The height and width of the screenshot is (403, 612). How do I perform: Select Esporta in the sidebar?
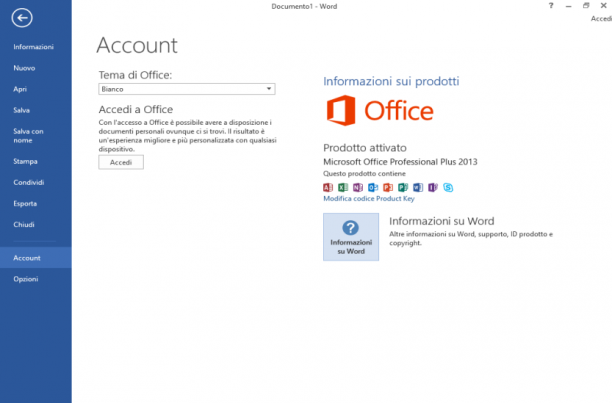25,203
